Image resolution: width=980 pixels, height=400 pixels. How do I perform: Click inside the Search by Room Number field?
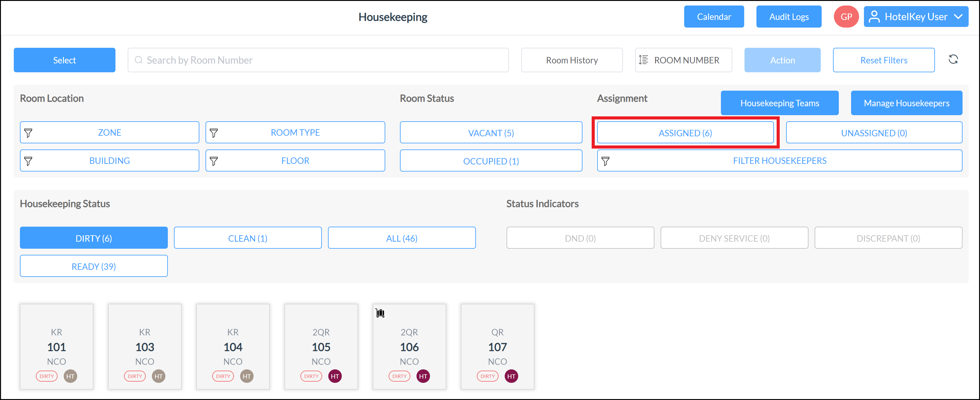pyautogui.click(x=318, y=60)
